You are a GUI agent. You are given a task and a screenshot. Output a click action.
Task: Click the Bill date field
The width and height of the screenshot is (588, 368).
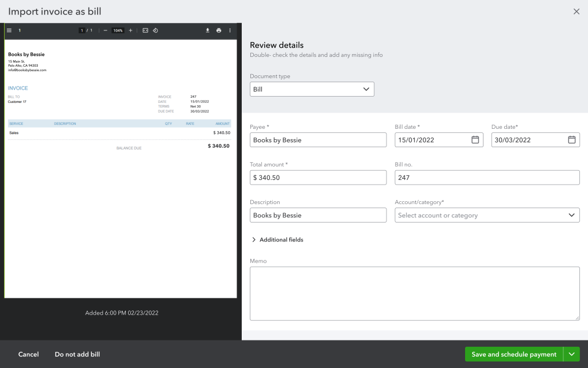click(x=439, y=140)
